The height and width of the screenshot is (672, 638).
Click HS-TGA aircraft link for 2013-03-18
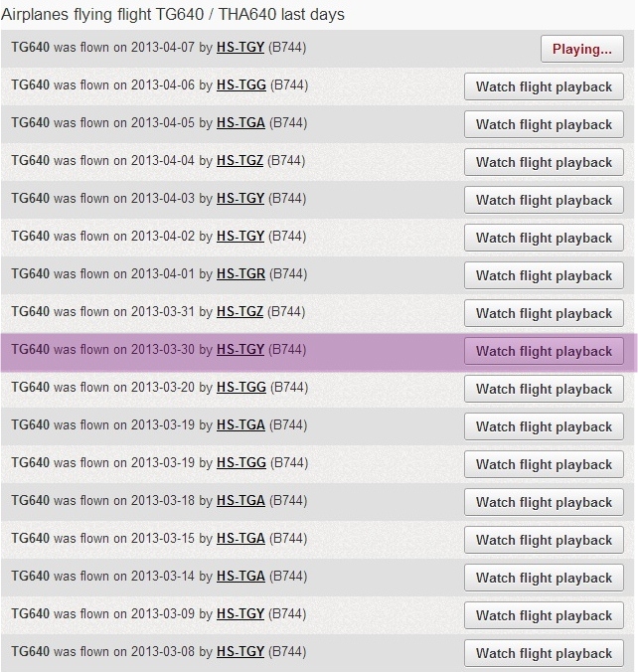click(240, 500)
